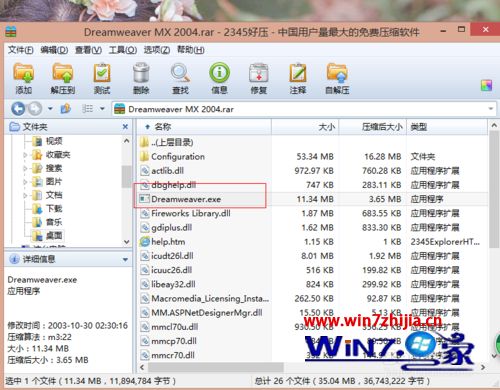Expand the 搜索 tree node
Viewport: 500px width, 390px height.
(x=25, y=168)
